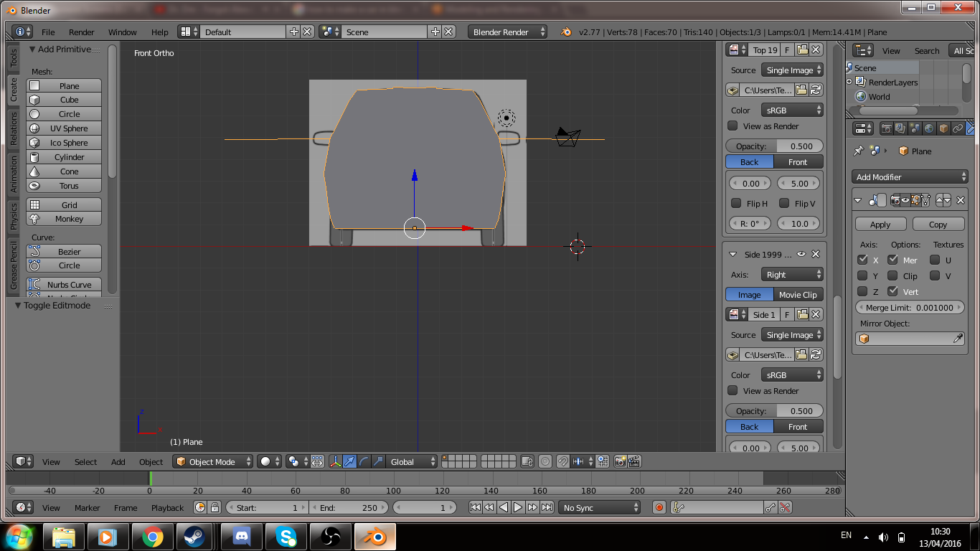
Task: Add a Grid mesh primitive
Action: coord(64,205)
